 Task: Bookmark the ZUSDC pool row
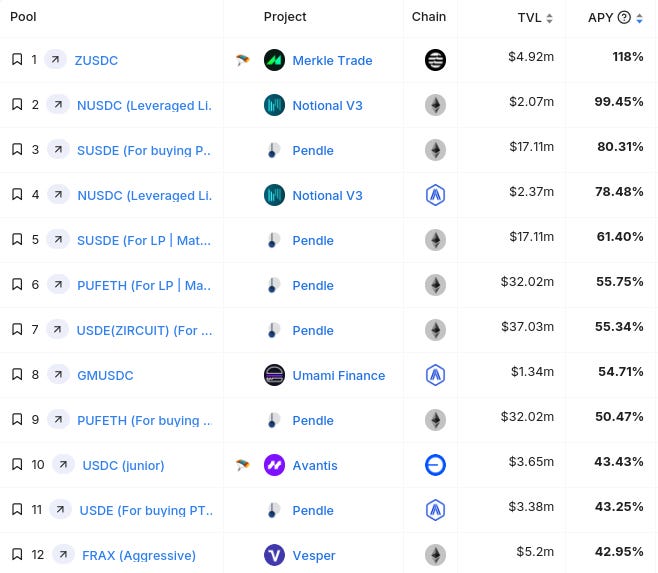point(17,59)
